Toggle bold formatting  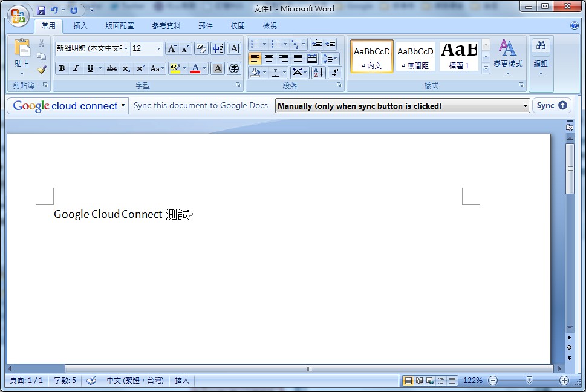click(62, 68)
